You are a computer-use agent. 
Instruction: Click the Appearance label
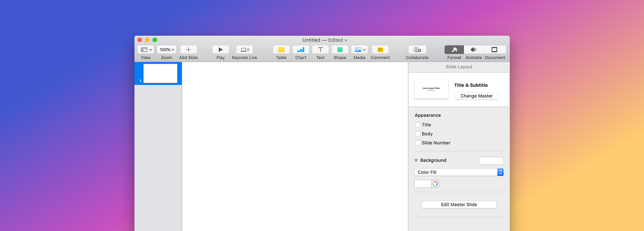428,115
